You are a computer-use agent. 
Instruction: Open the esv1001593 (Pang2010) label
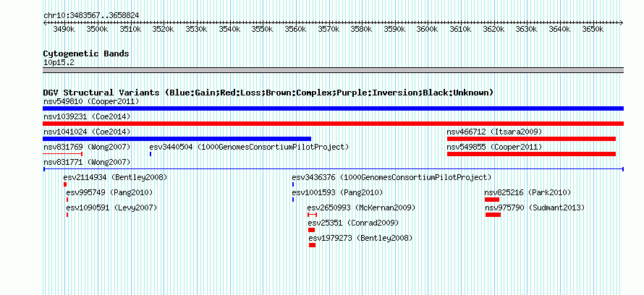pos(338,192)
